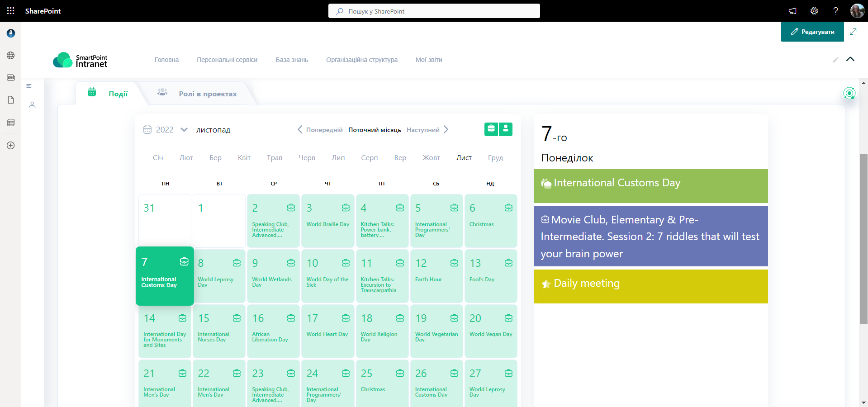This screenshot has width=868, height=407.
Task: Expand the 2022 year dropdown
Action: 184,130
